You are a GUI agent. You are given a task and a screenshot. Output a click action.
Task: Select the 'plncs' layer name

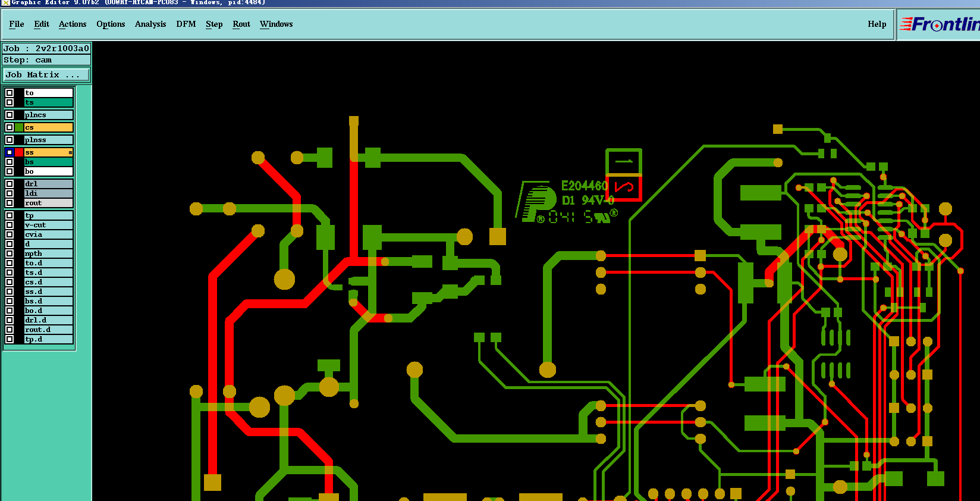coord(48,115)
